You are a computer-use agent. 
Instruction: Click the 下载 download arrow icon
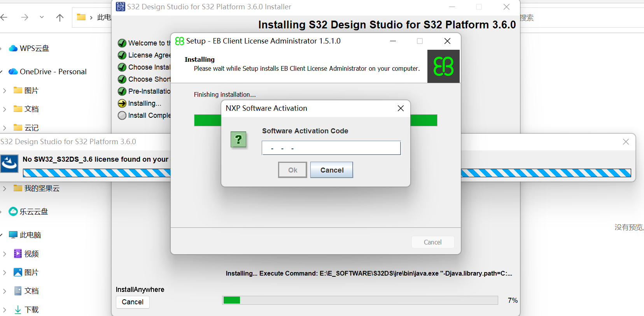18,310
